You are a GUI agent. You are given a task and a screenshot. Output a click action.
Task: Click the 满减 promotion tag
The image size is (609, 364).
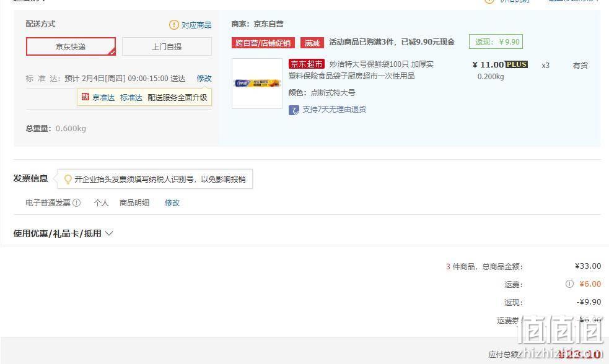point(312,43)
